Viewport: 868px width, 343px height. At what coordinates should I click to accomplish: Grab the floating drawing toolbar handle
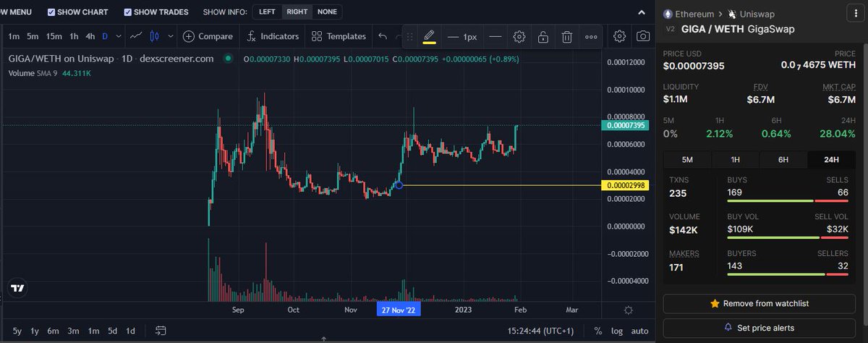(409, 36)
